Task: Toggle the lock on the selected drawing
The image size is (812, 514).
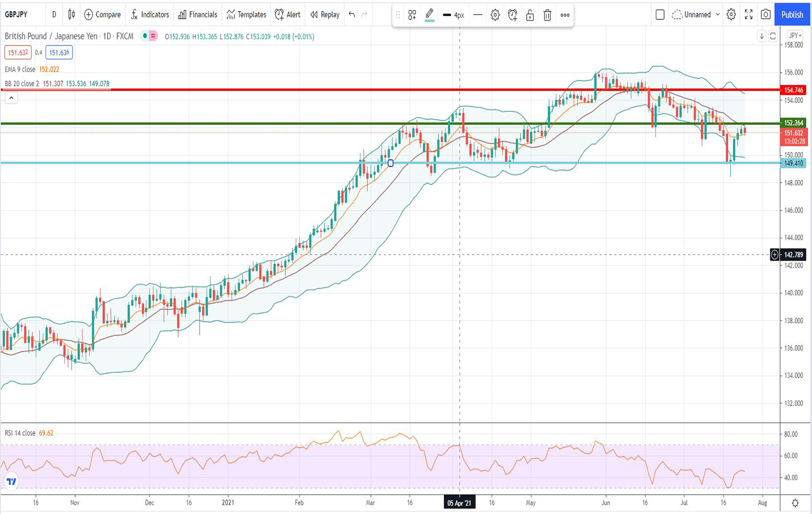Action: click(x=530, y=15)
